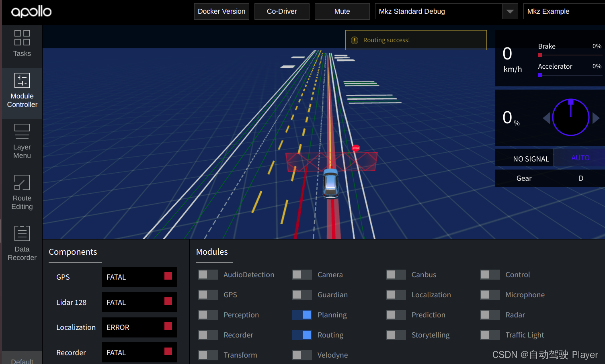Open the Mkz Standard Debug mode dropdown
Screen dimensions: 605x364
(x=510, y=11)
